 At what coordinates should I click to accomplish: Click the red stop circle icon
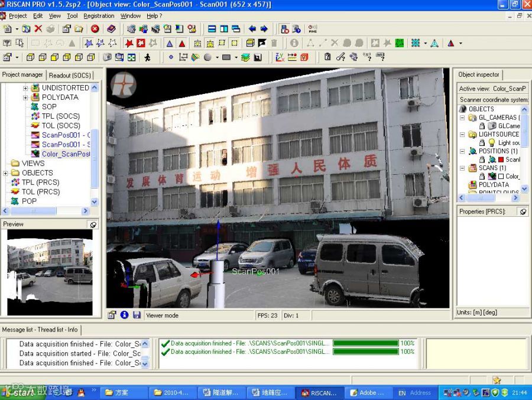point(95,29)
